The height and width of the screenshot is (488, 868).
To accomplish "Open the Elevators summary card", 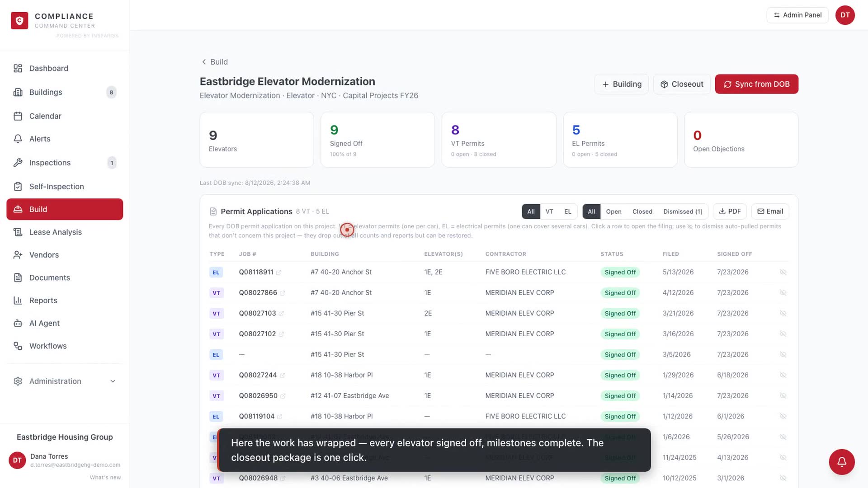I will (257, 140).
